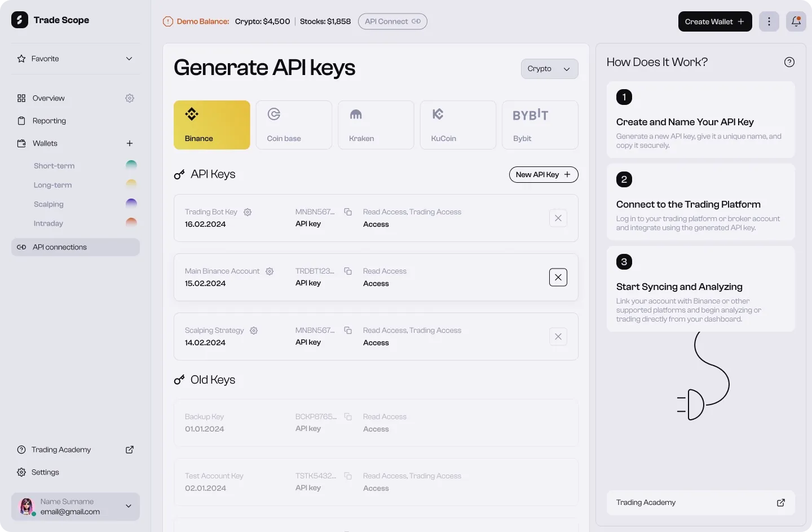Delete the Main Binance Account key
The image size is (812, 532).
(x=558, y=278)
